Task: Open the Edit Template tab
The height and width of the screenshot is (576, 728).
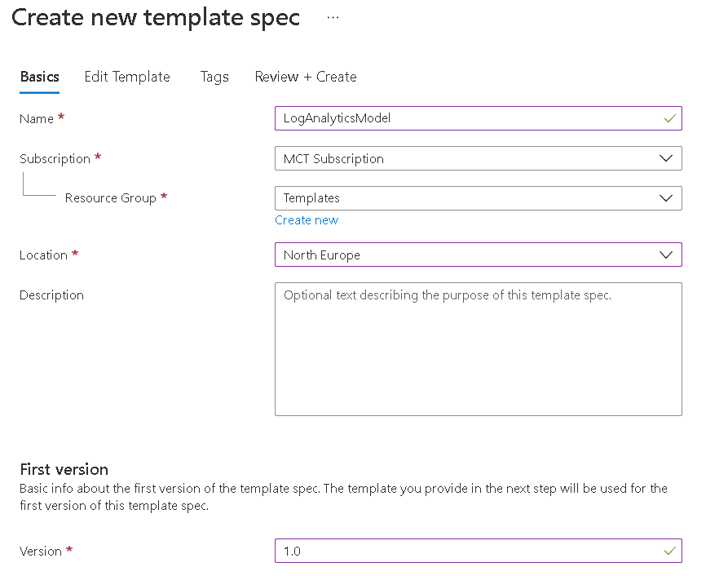Action: [127, 77]
